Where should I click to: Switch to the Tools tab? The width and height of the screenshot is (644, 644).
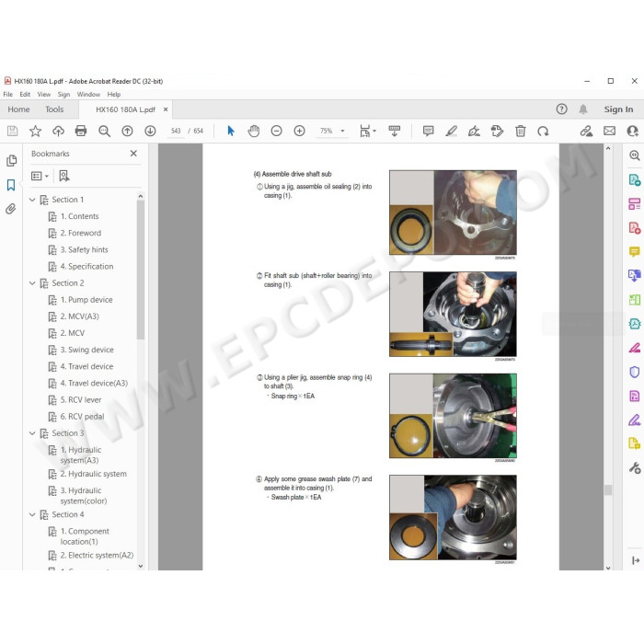pos(54,109)
